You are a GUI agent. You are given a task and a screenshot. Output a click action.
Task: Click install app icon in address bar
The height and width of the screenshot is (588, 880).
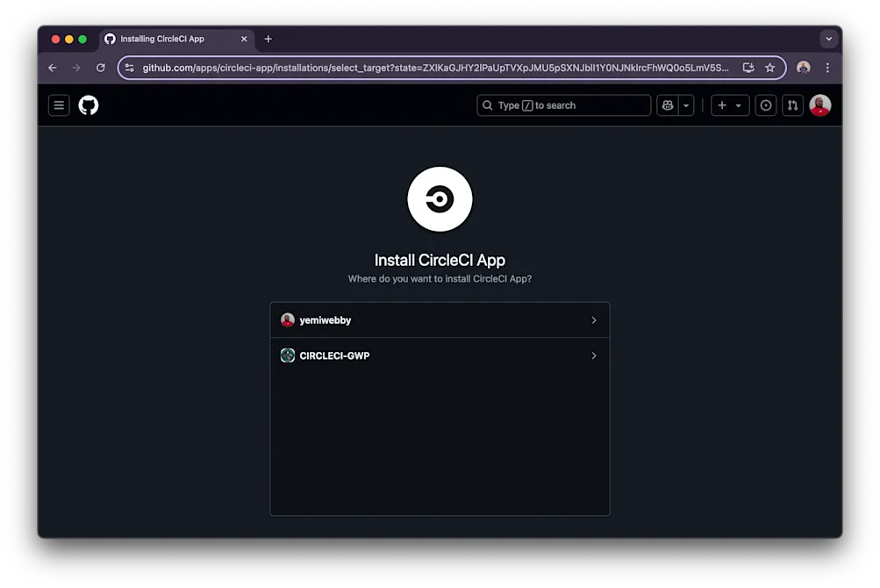(x=748, y=68)
